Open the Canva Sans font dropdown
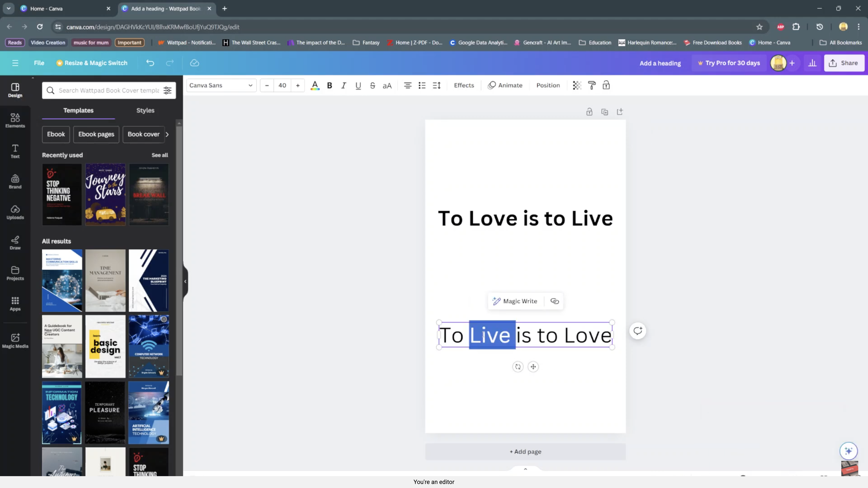Image resolution: width=868 pixels, height=488 pixels. click(221, 86)
